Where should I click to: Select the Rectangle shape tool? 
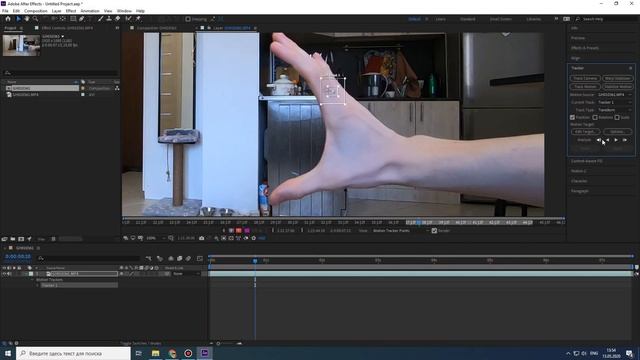pyautogui.click(x=73, y=19)
